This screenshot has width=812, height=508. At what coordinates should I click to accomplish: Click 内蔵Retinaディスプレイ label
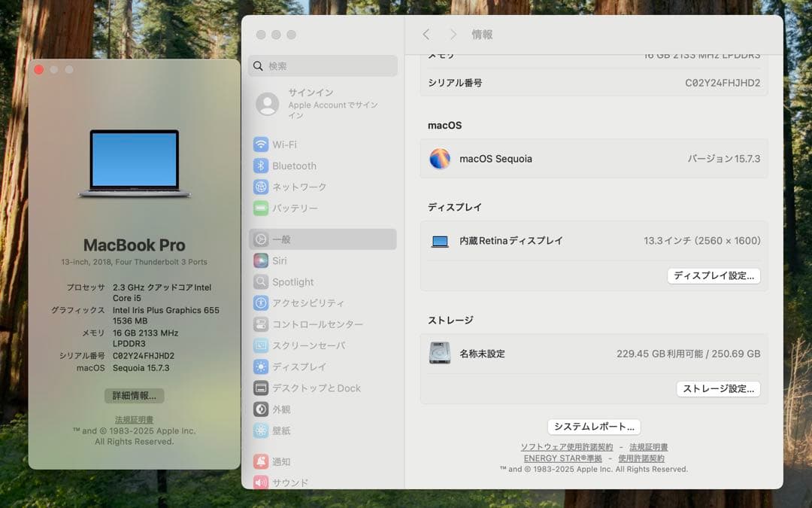coord(511,241)
